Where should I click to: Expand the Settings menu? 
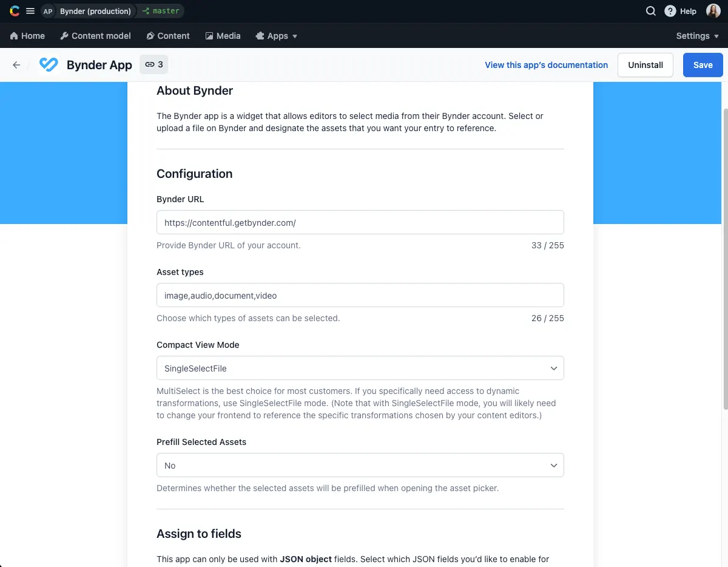698,36
